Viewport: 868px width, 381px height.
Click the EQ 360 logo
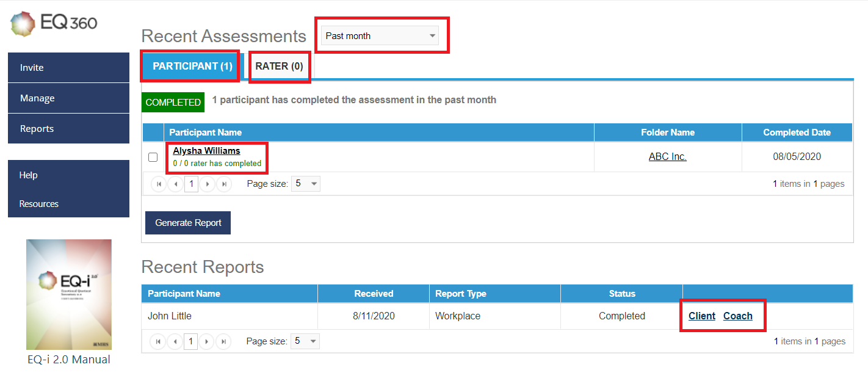[x=54, y=24]
